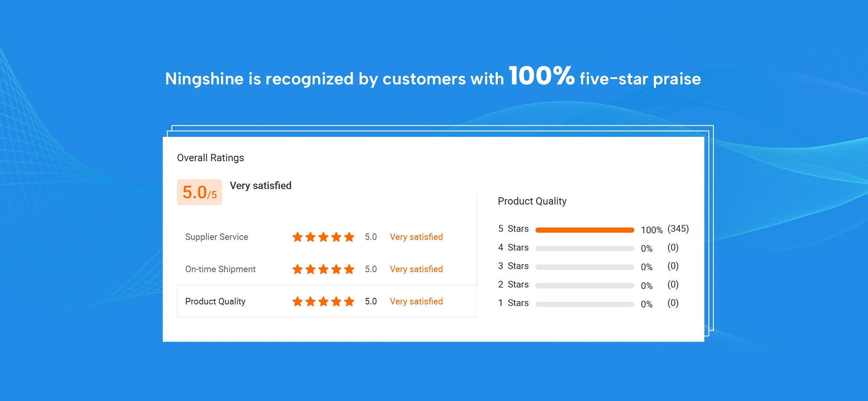This screenshot has width=868, height=401.
Task: Click the orange 5 Stars progress bar
Action: 585,230
